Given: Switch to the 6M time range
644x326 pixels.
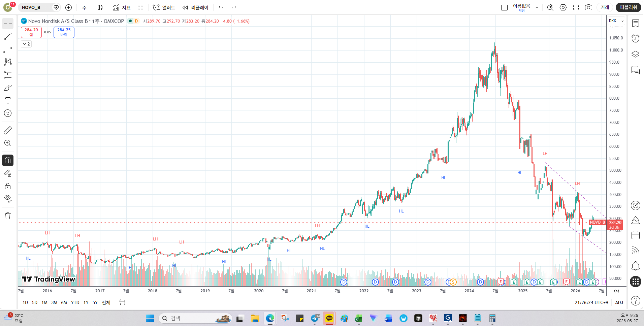Looking at the screenshot, I should pos(64,302).
